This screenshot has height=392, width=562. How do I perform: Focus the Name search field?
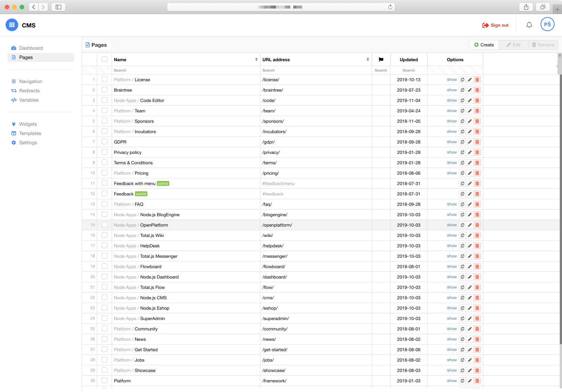(186, 70)
